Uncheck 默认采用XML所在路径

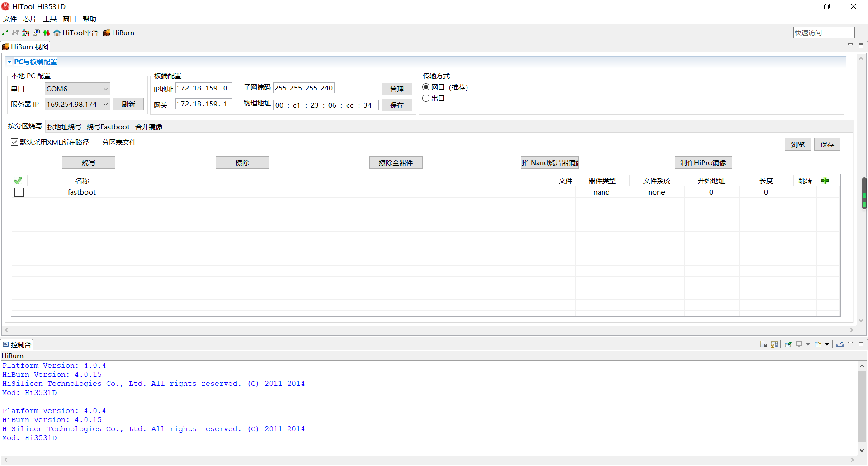(14, 142)
